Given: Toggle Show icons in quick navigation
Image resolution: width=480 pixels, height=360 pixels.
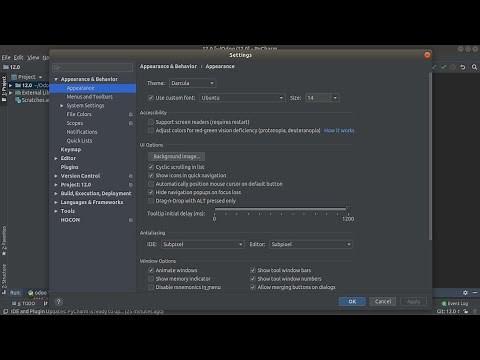Looking at the screenshot, I should 151,175.
